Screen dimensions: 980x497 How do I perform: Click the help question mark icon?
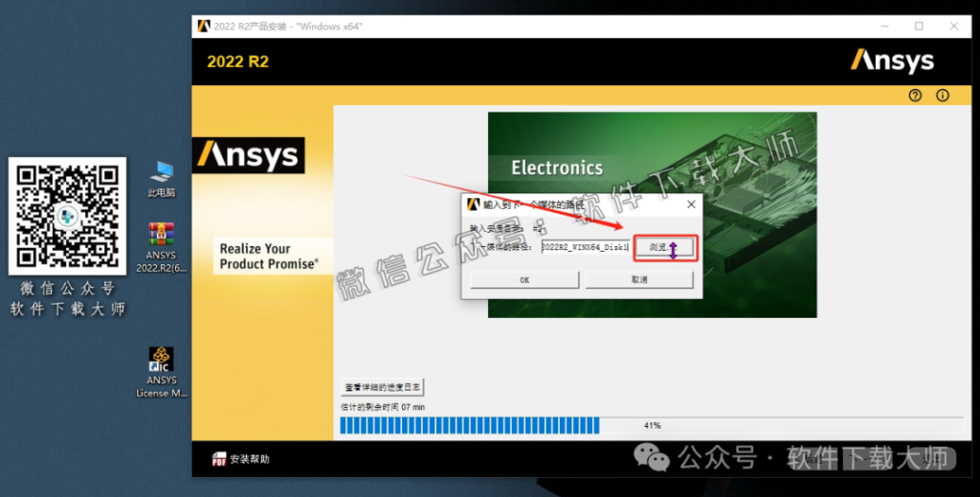coord(915,95)
